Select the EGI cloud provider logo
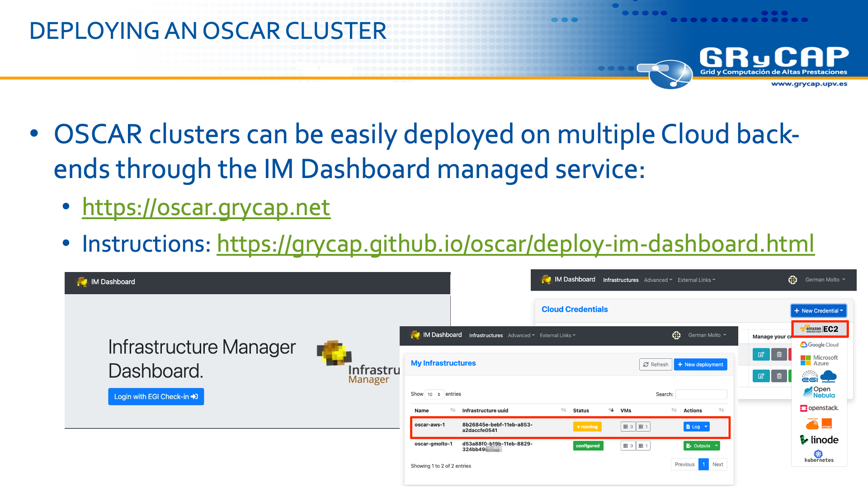868x488 pixels. point(819,376)
